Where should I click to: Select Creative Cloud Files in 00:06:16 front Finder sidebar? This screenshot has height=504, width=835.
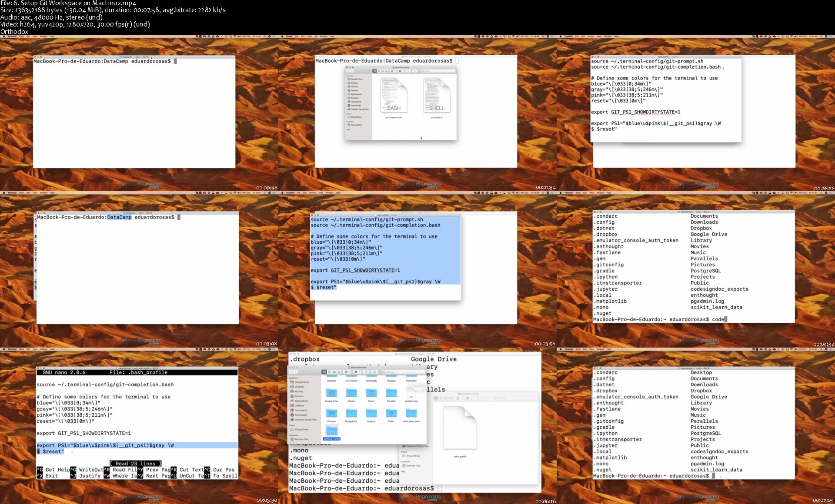(304, 420)
